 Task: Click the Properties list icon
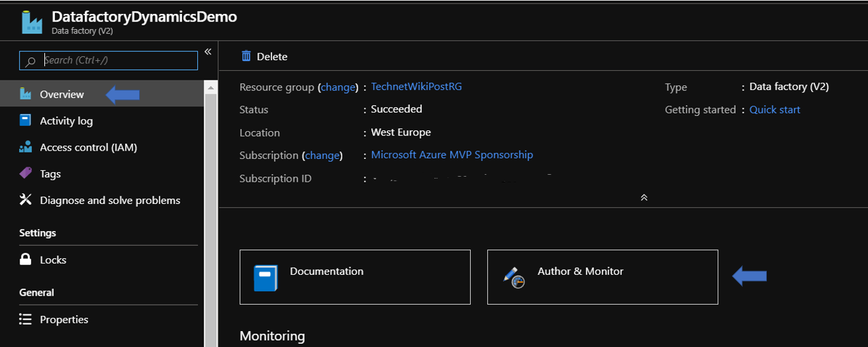coord(25,319)
